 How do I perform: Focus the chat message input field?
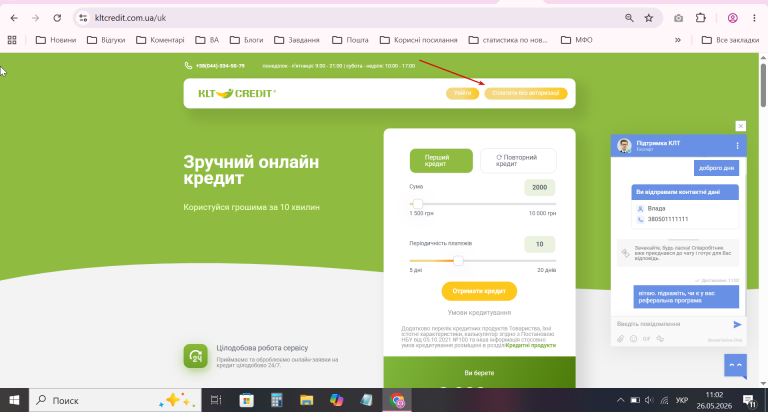coord(671,324)
